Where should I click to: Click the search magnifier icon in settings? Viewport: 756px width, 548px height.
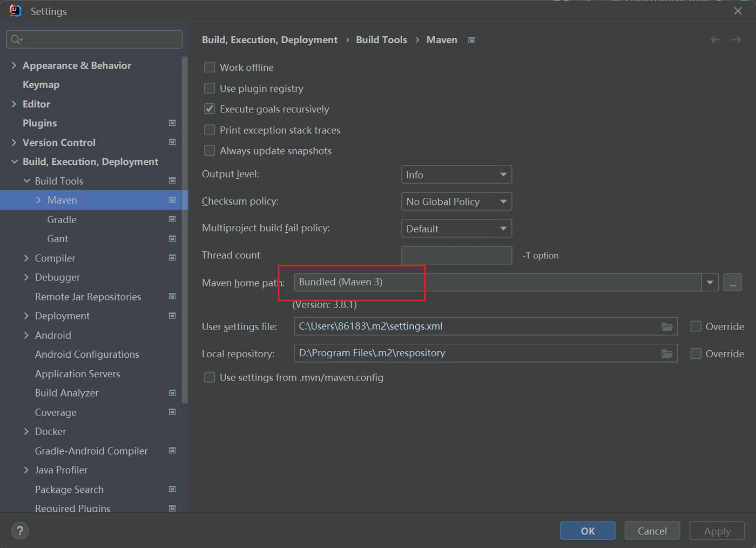(x=16, y=39)
